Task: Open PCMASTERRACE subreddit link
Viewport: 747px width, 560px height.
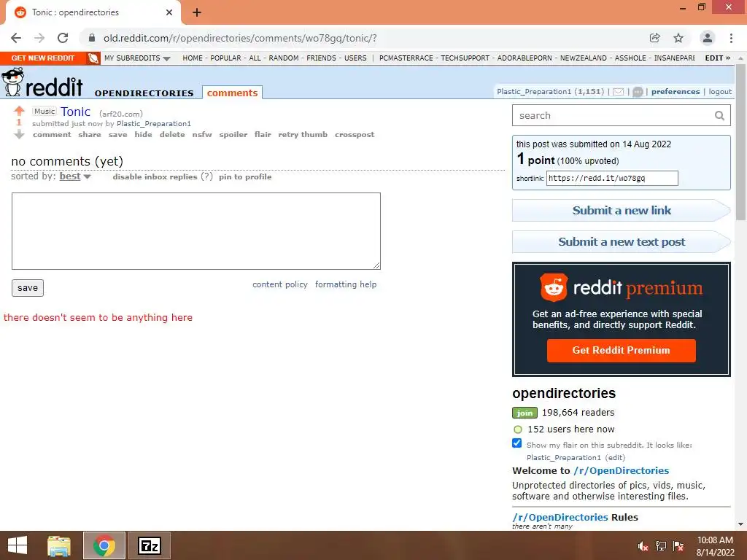Action: pyautogui.click(x=406, y=58)
